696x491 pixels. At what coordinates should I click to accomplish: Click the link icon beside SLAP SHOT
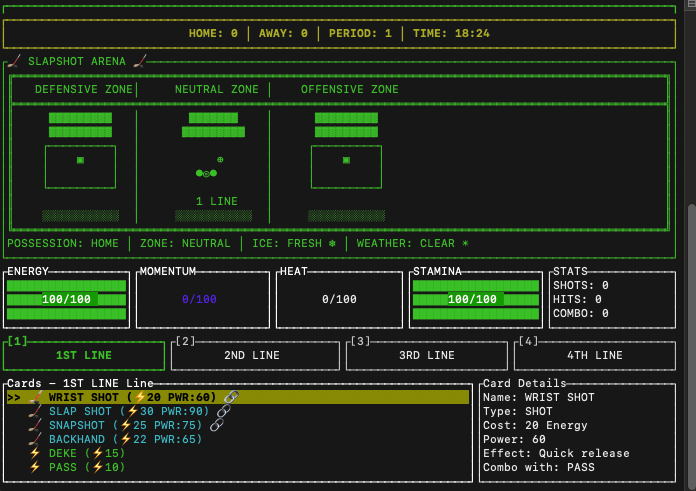(x=223, y=411)
